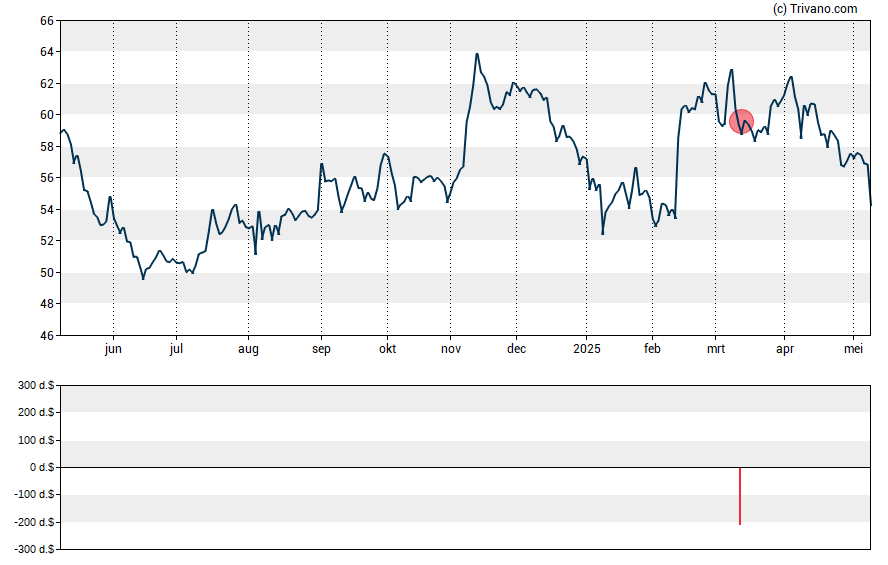Select the 'nov' month label

tap(451, 349)
